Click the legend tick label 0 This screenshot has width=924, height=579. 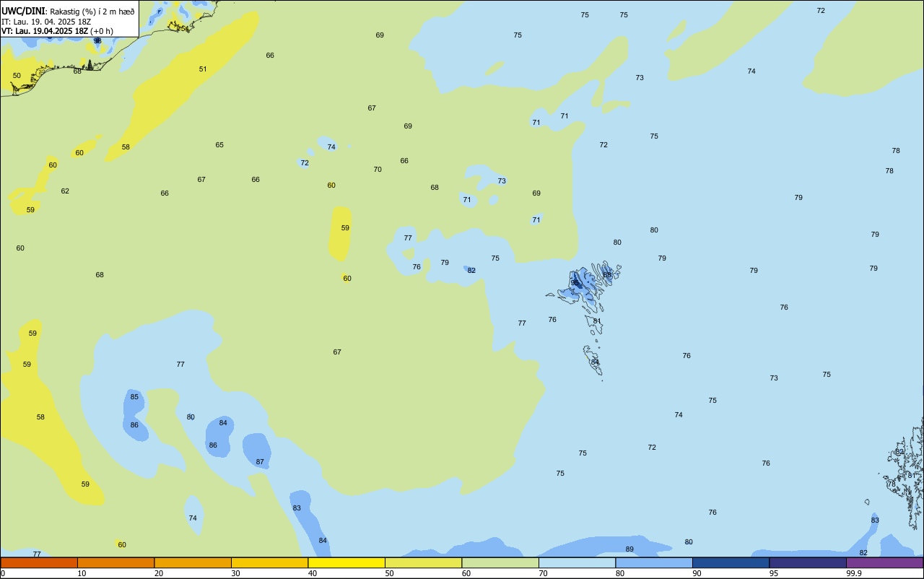point(3,573)
